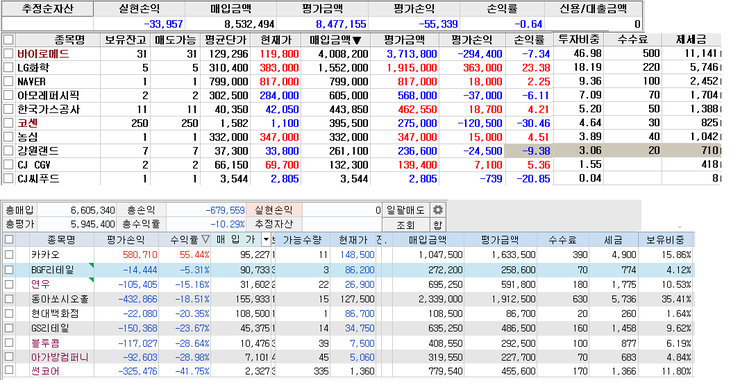Click the 합 button beside 조회

[437, 225]
